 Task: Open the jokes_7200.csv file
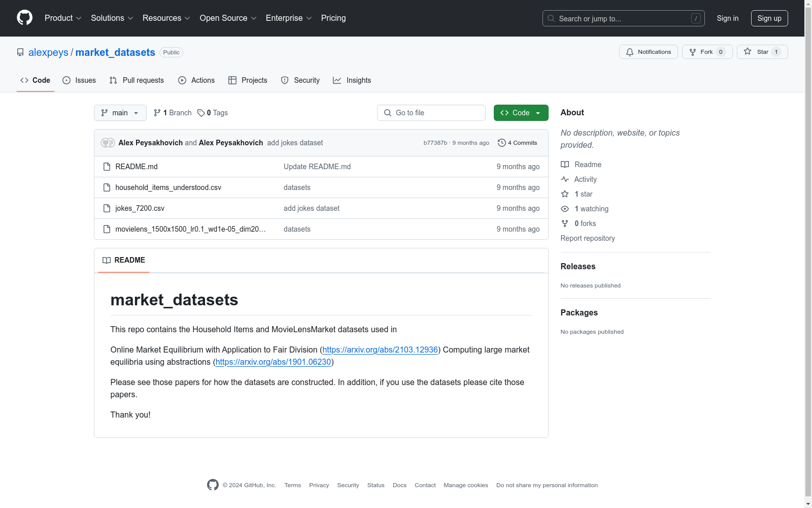pos(140,208)
